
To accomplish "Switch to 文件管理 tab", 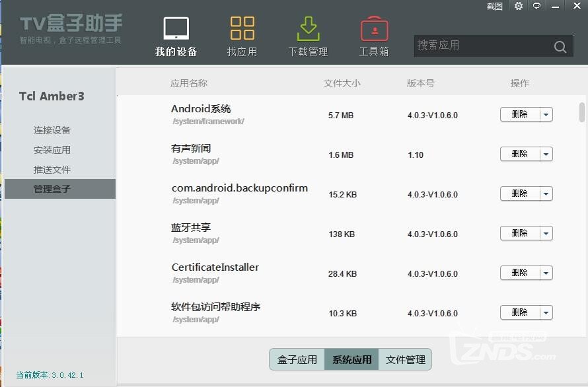I will coord(406,360).
